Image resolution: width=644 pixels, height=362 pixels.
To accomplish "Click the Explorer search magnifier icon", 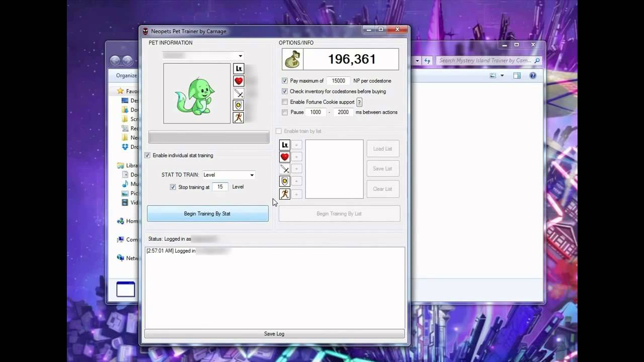I will pyautogui.click(x=537, y=61).
